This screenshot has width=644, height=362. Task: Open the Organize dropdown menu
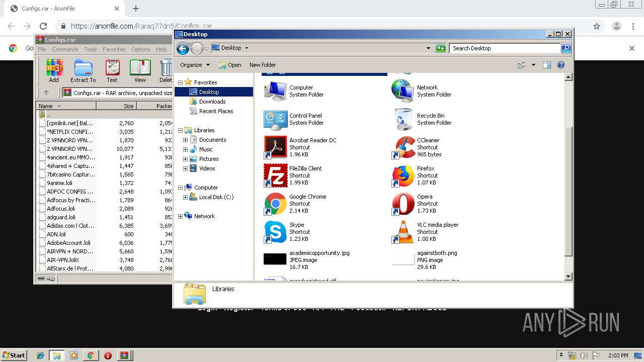(x=195, y=65)
